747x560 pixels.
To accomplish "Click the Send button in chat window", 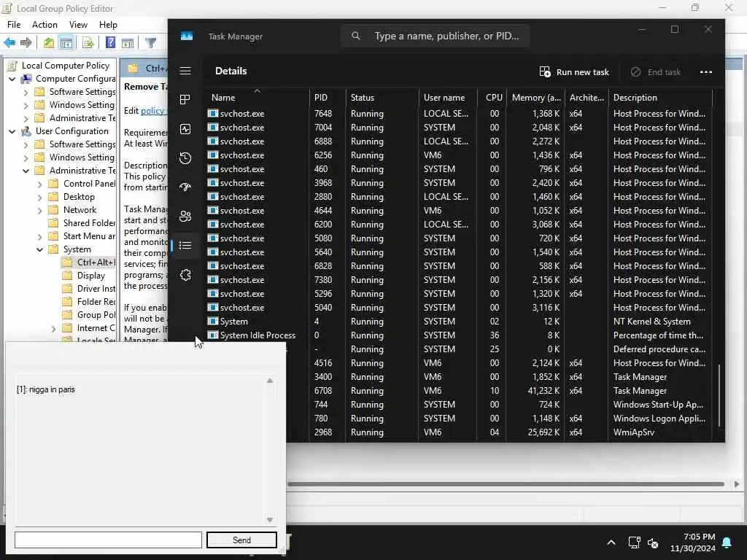I will 241,540.
